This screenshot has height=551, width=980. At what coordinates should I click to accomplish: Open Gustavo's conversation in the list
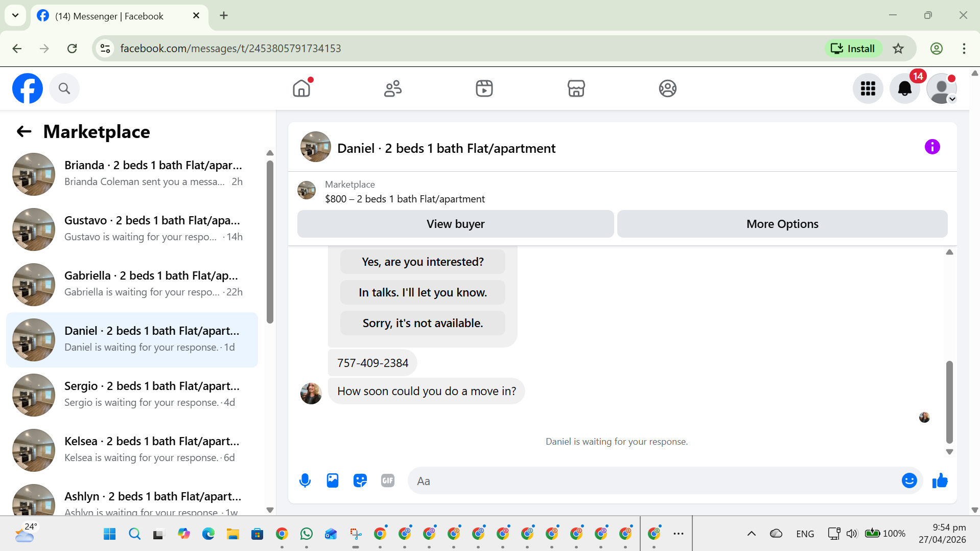(132, 229)
